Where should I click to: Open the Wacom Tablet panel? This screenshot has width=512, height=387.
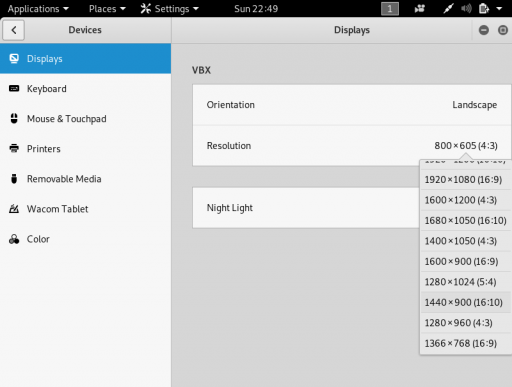click(85, 209)
